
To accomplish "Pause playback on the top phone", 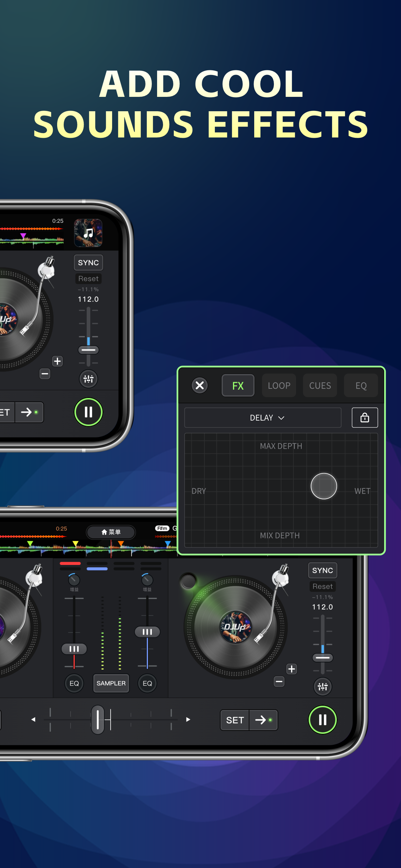I will 88,412.
